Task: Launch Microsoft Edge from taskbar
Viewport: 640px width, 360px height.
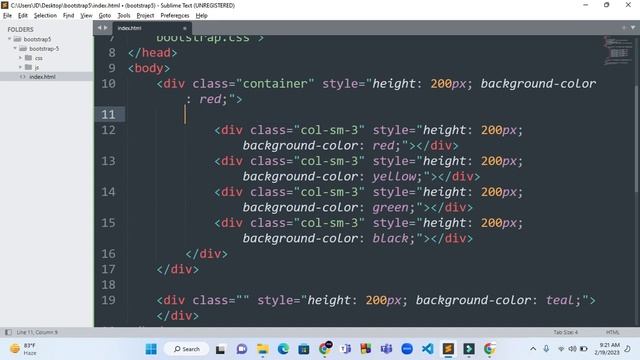Action: [x=283, y=349]
